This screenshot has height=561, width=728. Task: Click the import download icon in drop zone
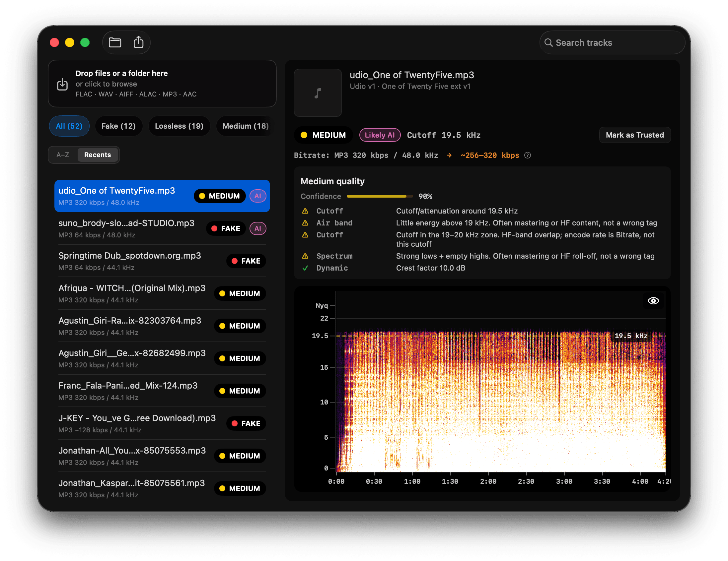62,84
